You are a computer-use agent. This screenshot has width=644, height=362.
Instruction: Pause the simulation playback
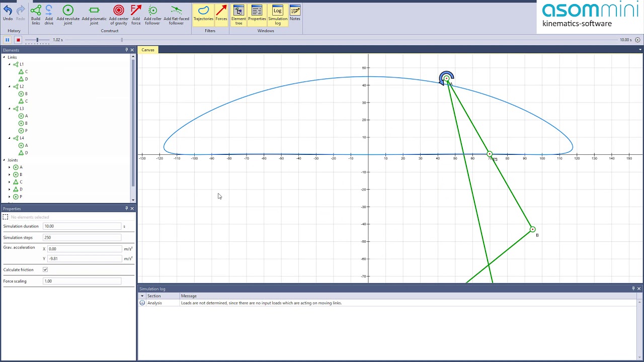(7, 40)
